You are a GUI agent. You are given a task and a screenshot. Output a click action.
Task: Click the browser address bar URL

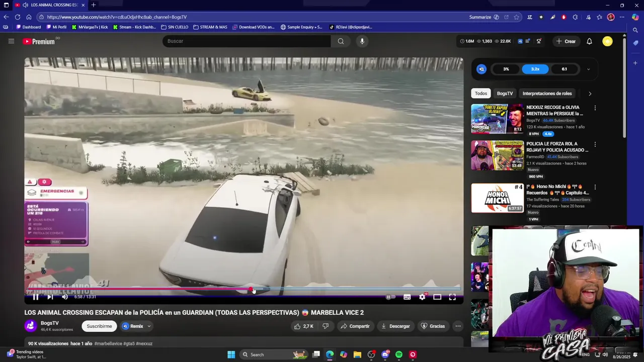click(x=117, y=17)
